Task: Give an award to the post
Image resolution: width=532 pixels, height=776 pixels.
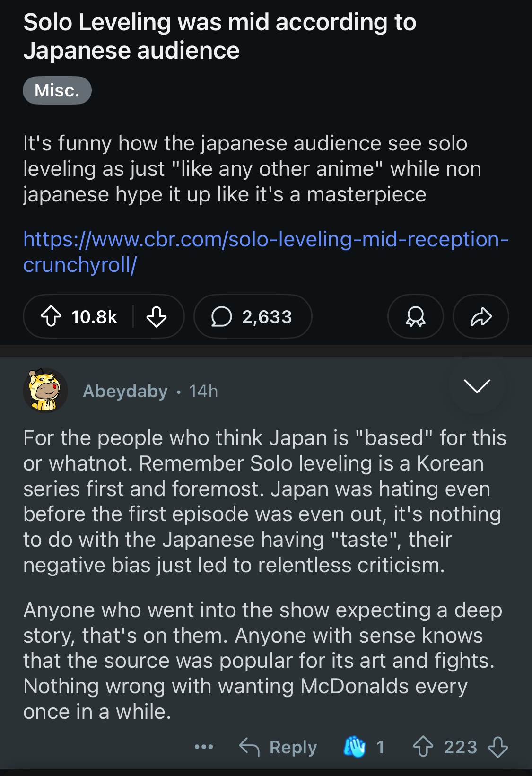Action: click(415, 316)
